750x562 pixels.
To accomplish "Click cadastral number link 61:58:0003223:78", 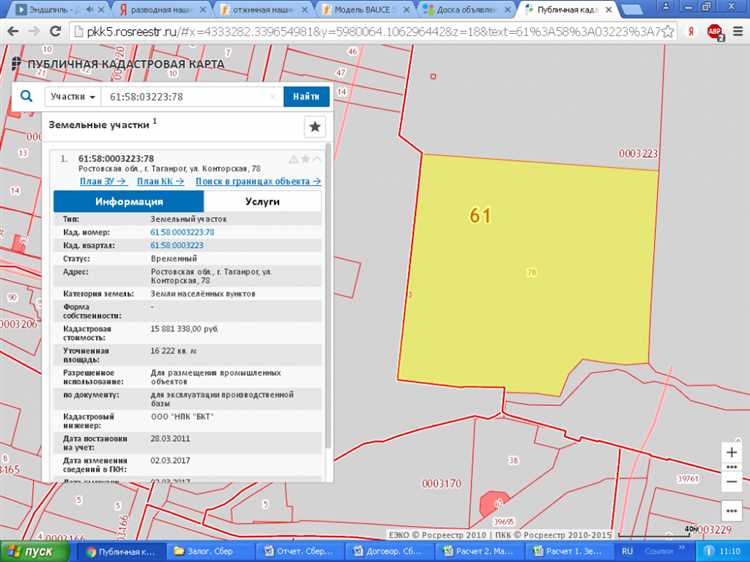I will [x=182, y=232].
